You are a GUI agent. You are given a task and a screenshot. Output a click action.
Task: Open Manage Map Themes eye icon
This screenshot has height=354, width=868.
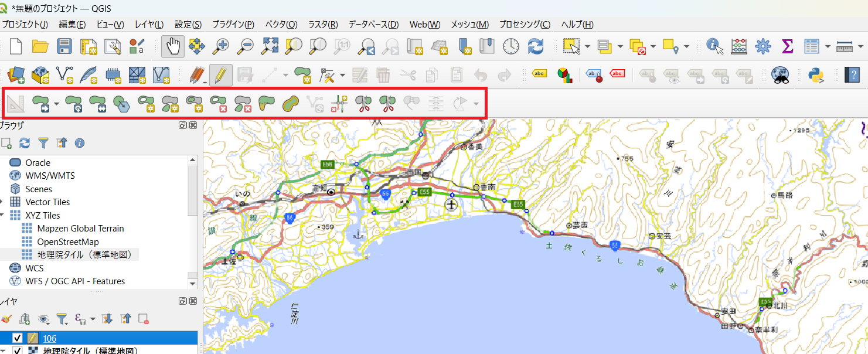pos(43,319)
